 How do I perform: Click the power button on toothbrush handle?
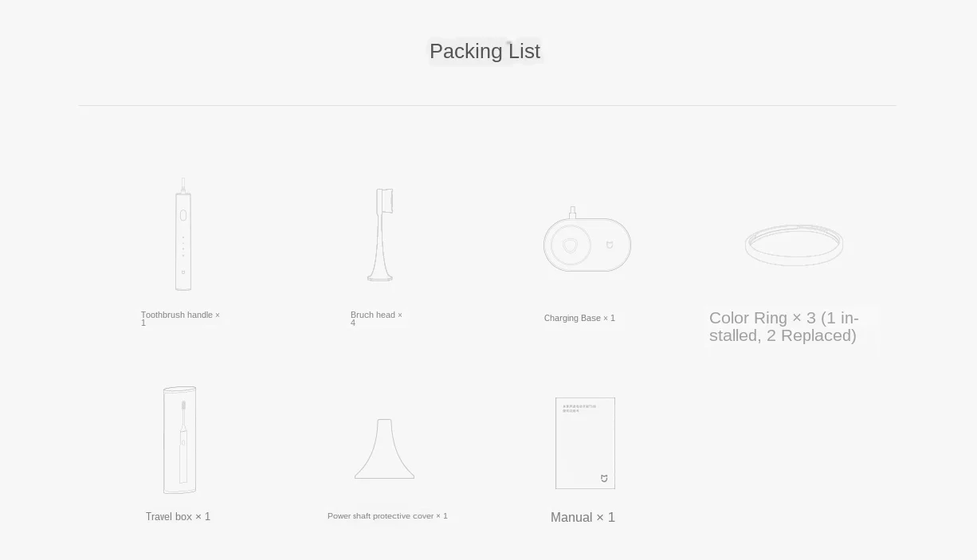coord(183,215)
